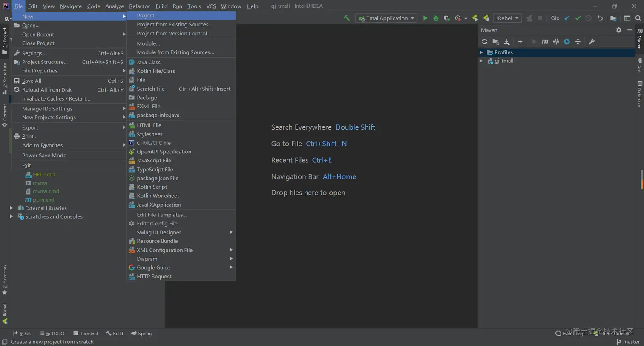Click the Build Project hammer icon
This screenshot has height=346, width=644.
point(347,18)
